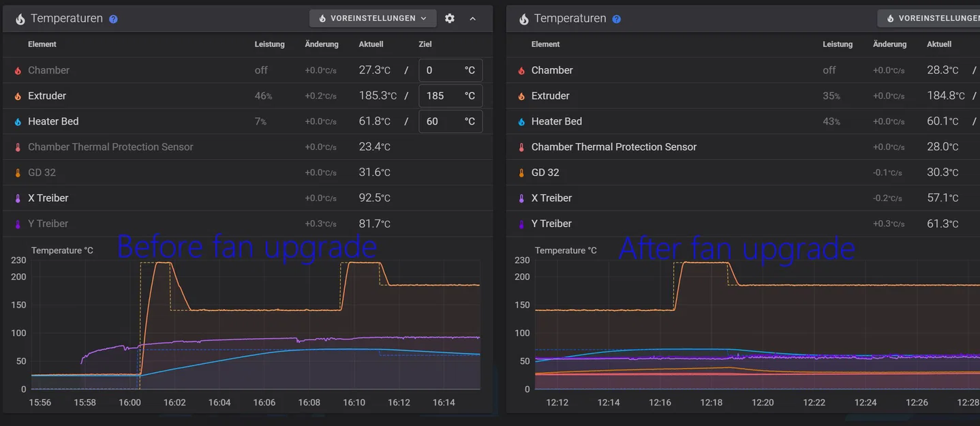
Task: Toggle left Y Treiber graph visibility
Action: [48, 224]
